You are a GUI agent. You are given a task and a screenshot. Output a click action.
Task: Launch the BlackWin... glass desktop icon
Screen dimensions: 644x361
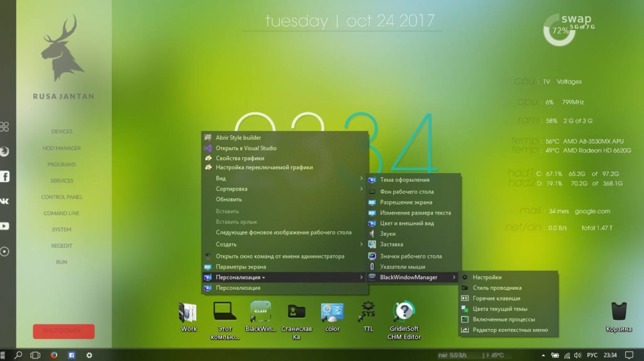pyautogui.click(x=260, y=317)
